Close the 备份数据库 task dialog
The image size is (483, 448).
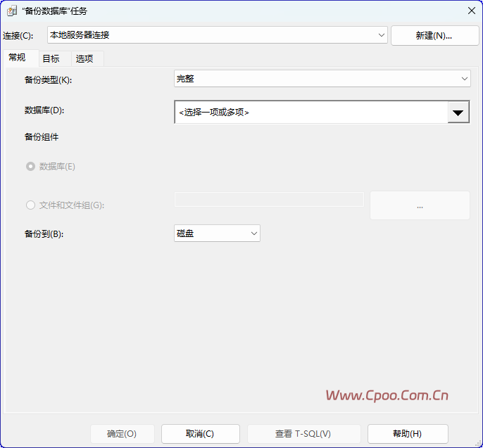click(471, 11)
